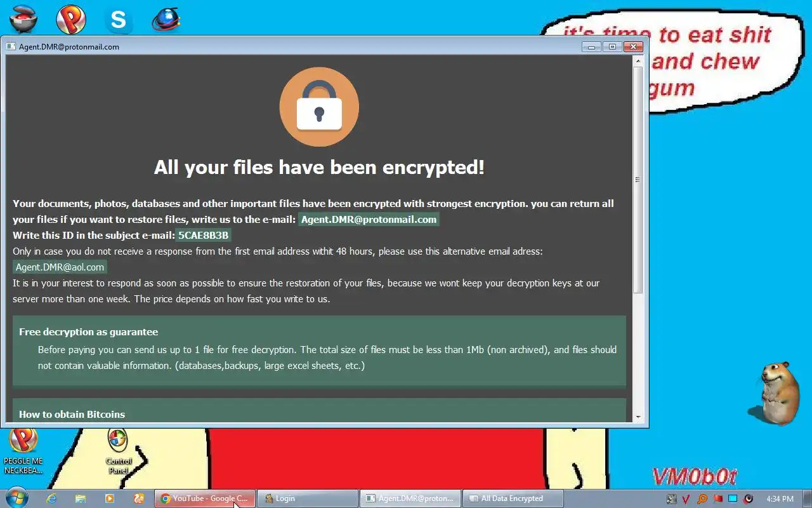Screen dimensions: 812x508
Task: Open the Peggle desktop icon at top
Action: click(x=71, y=19)
